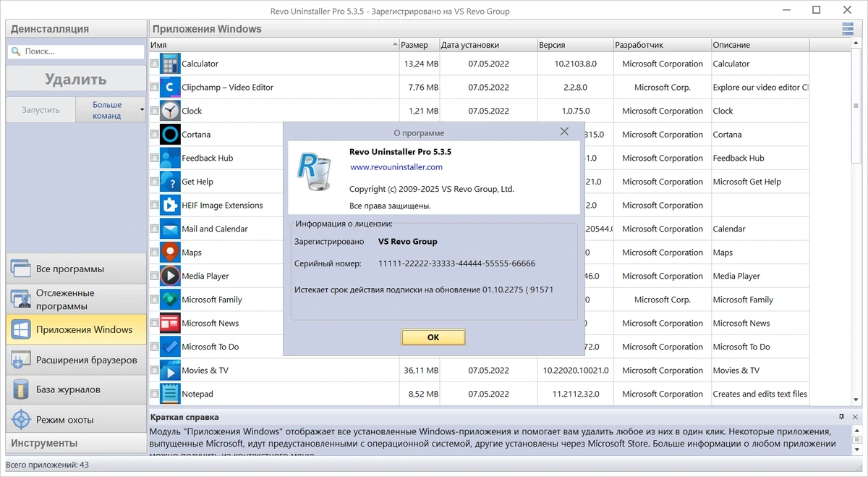The image size is (868, 477).
Task: Check the Notepad checkbox
Action: tap(155, 394)
